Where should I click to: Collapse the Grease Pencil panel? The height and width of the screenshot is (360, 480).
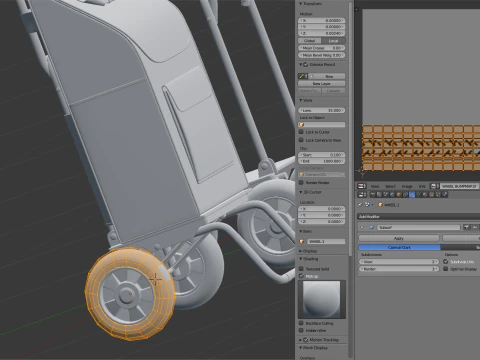click(301, 65)
